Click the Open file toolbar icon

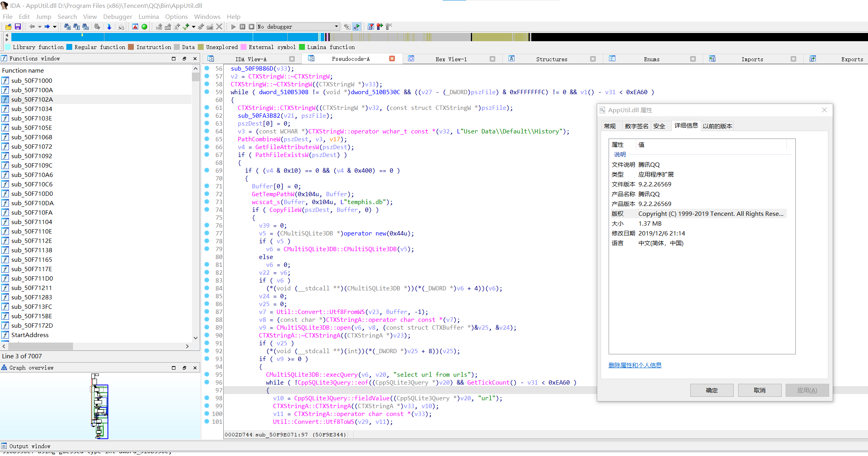click(8, 27)
